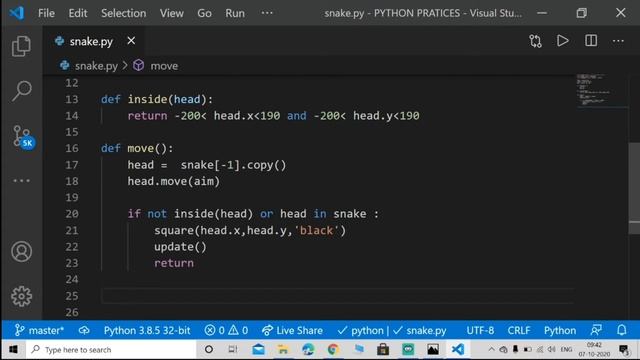Show hidden system tray icons
This screenshot has height=360, width=640.
point(491,349)
